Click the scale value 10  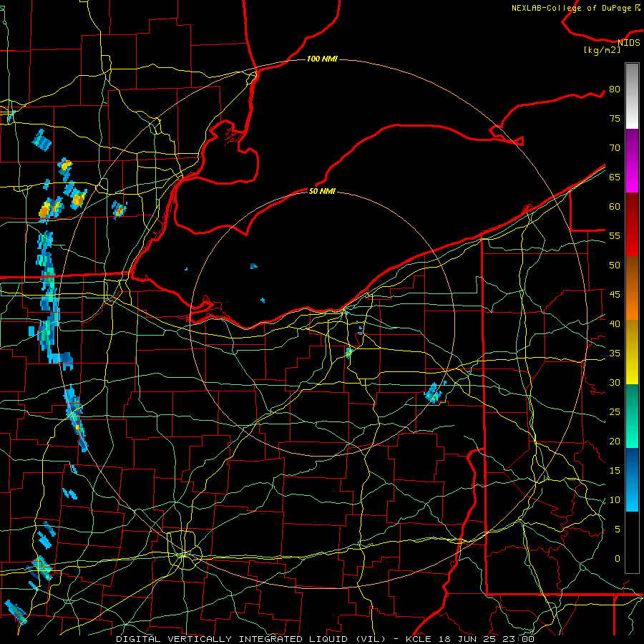point(615,500)
